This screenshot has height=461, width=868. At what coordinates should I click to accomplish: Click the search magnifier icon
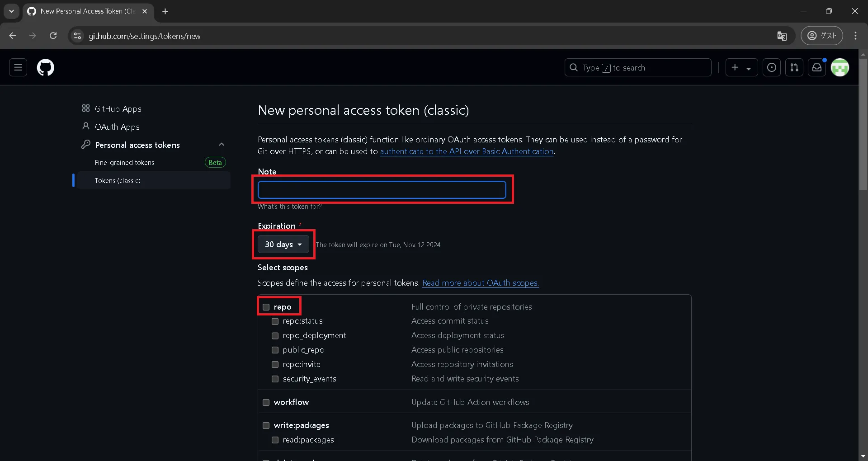point(574,67)
